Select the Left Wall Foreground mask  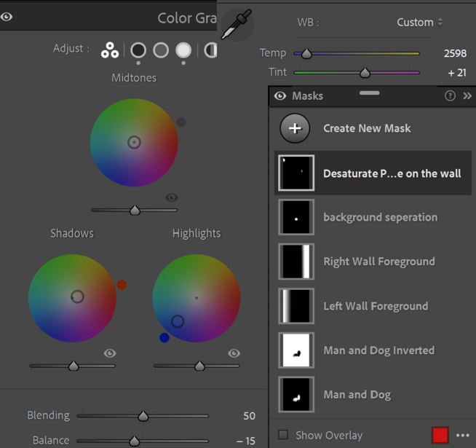tap(373, 306)
